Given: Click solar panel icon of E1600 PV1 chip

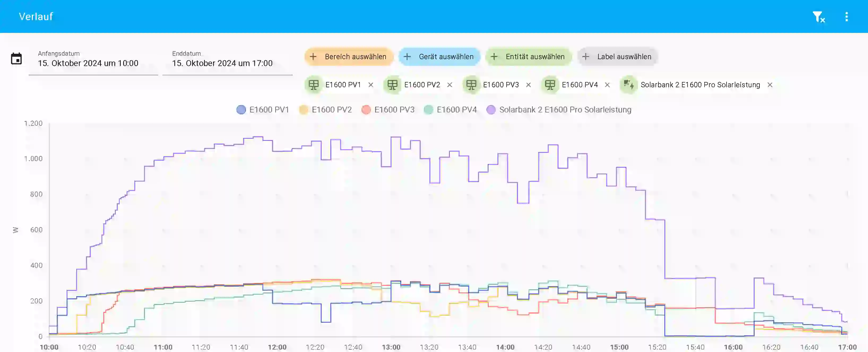Looking at the screenshot, I should pyautogui.click(x=314, y=85).
